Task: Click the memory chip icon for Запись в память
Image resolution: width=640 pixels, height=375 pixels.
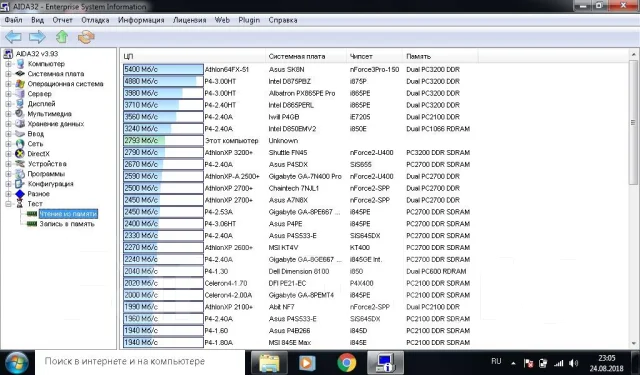Action: pos(32,224)
